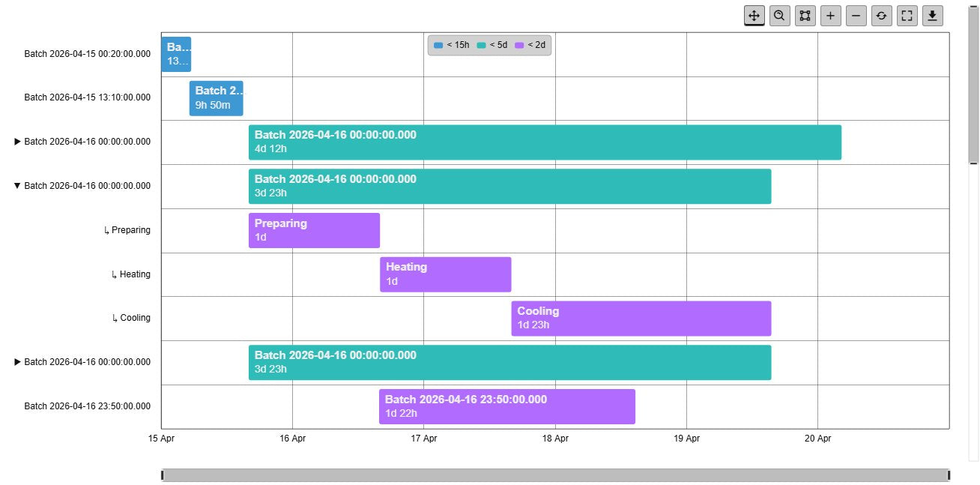Expand the Batch row with the 4d 12h bar
This screenshot has width=980, height=485.
(x=18, y=142)
